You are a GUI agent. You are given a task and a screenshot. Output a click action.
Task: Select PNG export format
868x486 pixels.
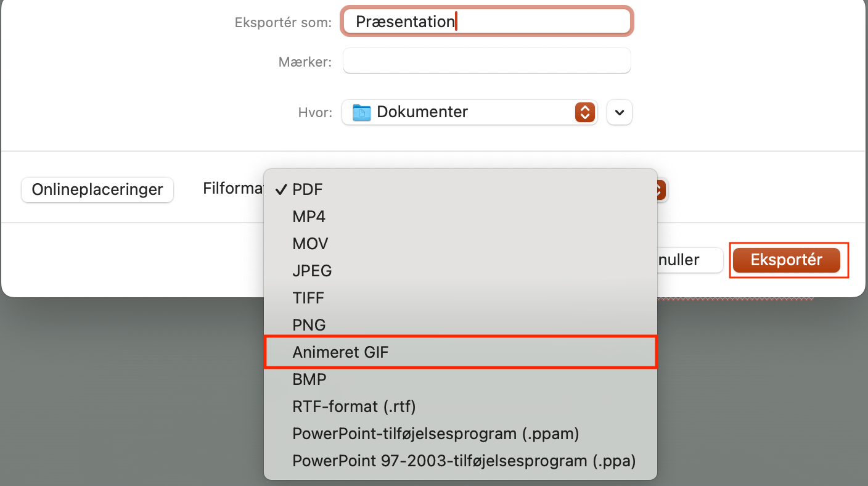pos(309,325)
